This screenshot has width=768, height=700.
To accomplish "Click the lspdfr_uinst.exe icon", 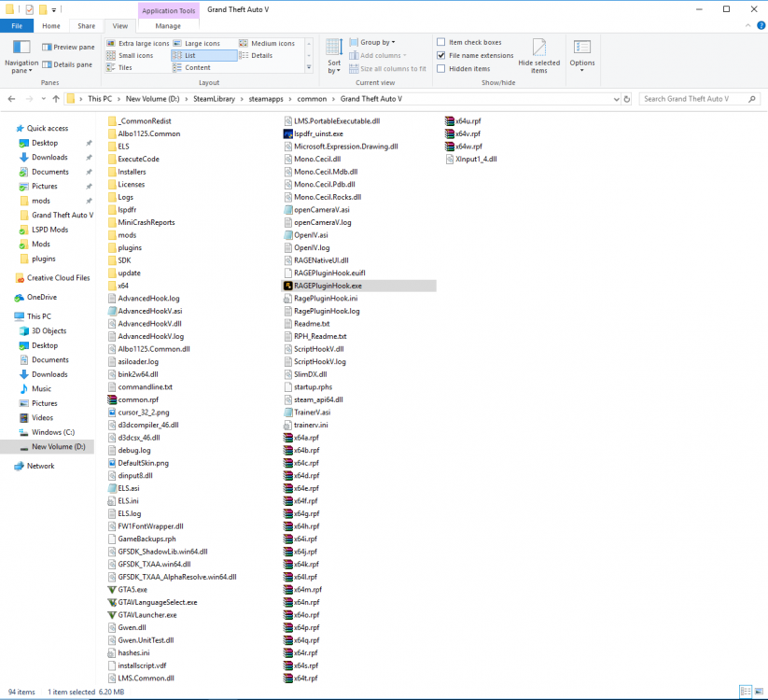I will coord(288,133).
